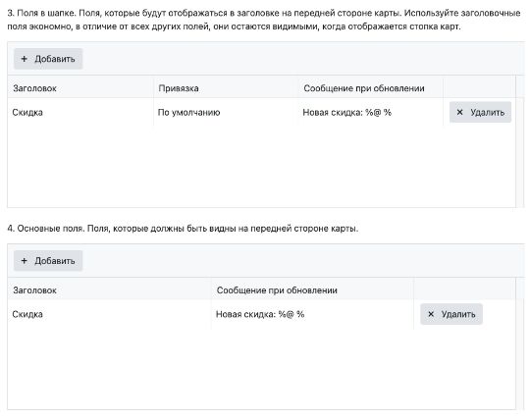Edit update message 'Новая скидка' in header table

point(370,112)
